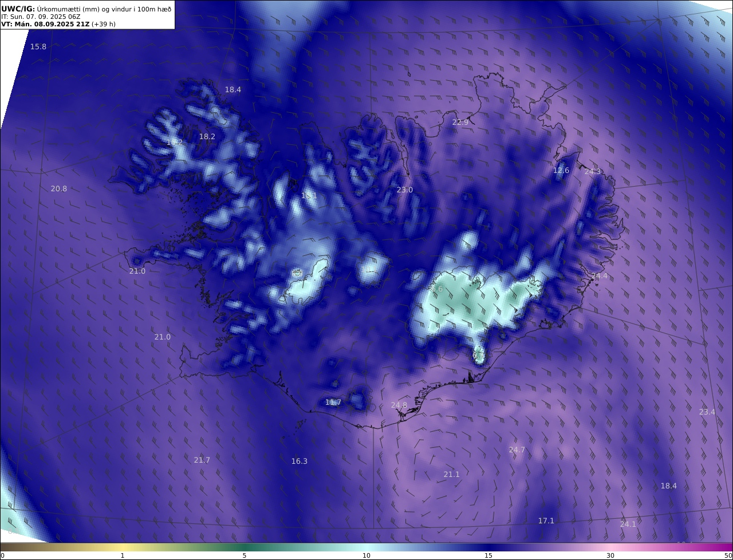This screenshot has height=560, width=733.
Task: Click the 1 tick label on the colorbar
Action: click(x=123, y=555)
